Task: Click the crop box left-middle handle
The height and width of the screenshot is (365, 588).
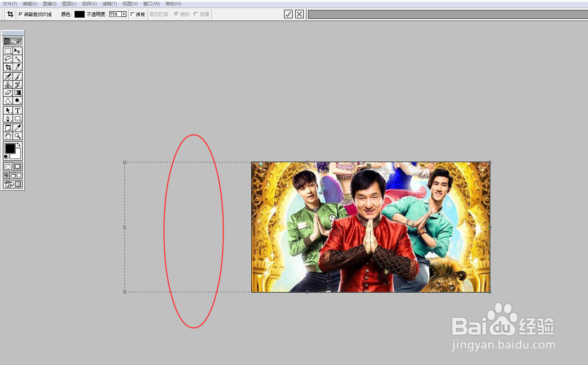Action: coord(124,228)
